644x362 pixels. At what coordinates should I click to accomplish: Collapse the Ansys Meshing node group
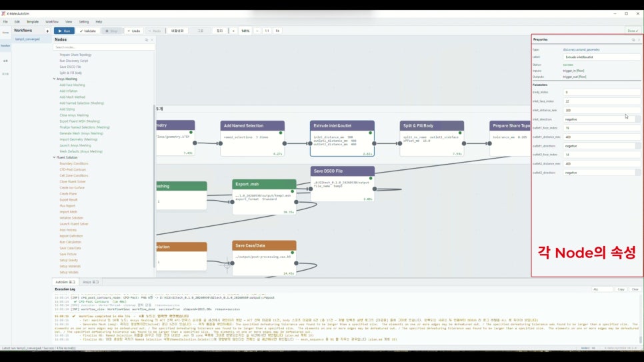[54, 79]
